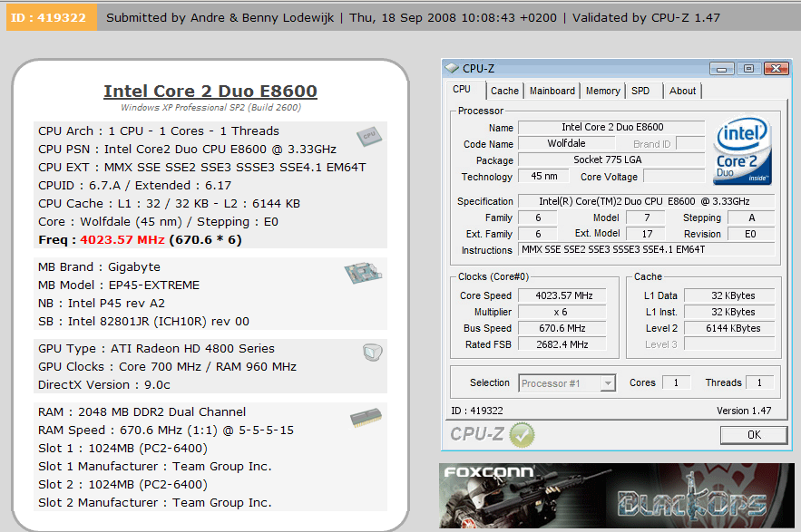This screenshot has width=801, height=532.
Task: Click the motherboard icon beside MB Brand
Action: pos(363,273)
